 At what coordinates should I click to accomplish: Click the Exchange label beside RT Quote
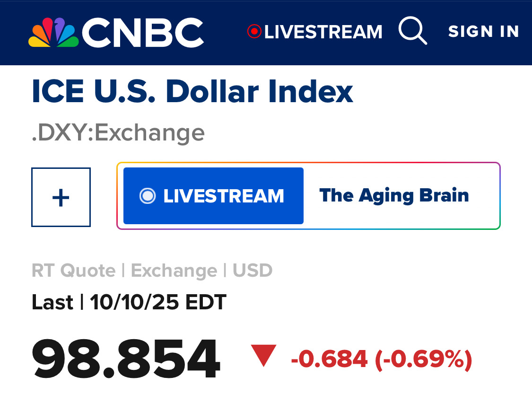(174, 271)
